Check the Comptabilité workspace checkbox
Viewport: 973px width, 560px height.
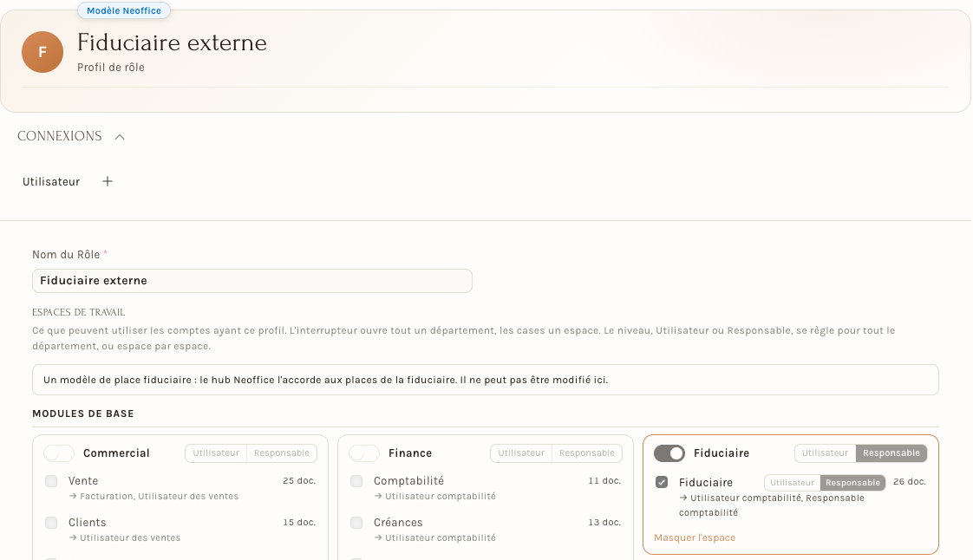[356, 481]
